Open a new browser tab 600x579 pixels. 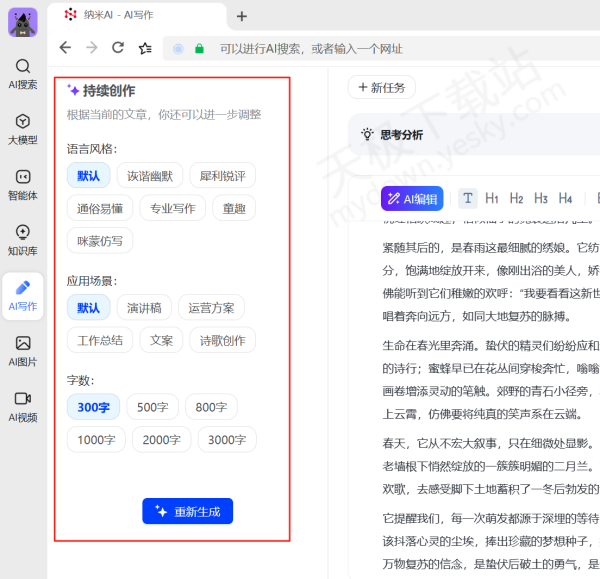coord(241,16)
